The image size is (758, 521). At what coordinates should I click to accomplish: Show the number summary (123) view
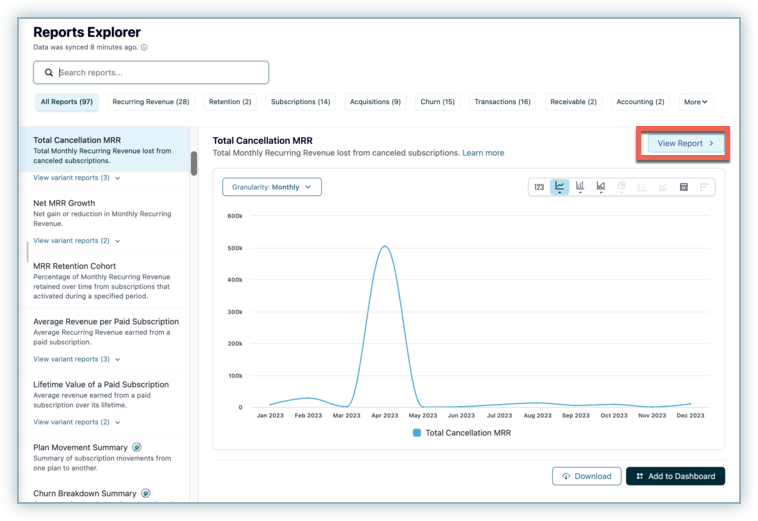(539, 187)
